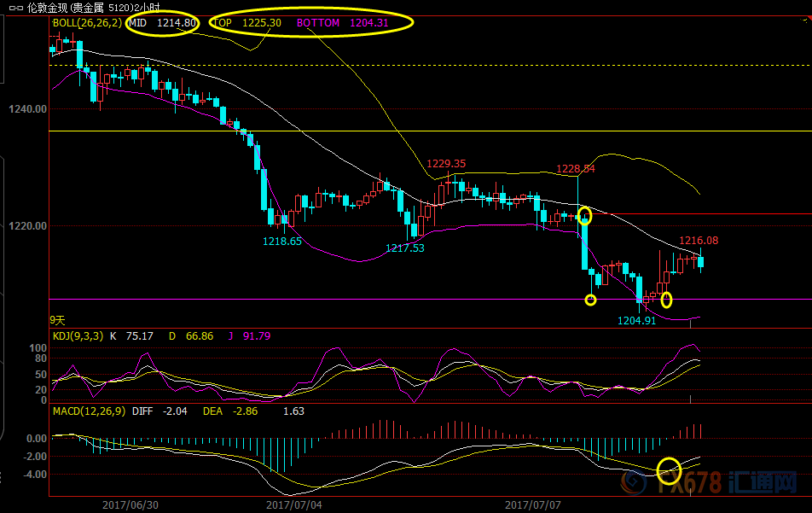Select the 1218.65 low price label
The image size is (812, 513).
click(282, 242)
